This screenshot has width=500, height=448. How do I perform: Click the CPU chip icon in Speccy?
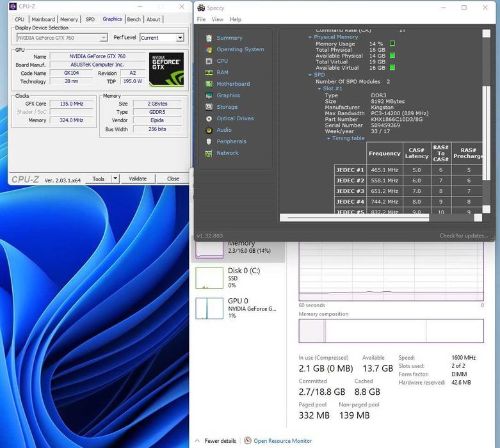point(209,61)
